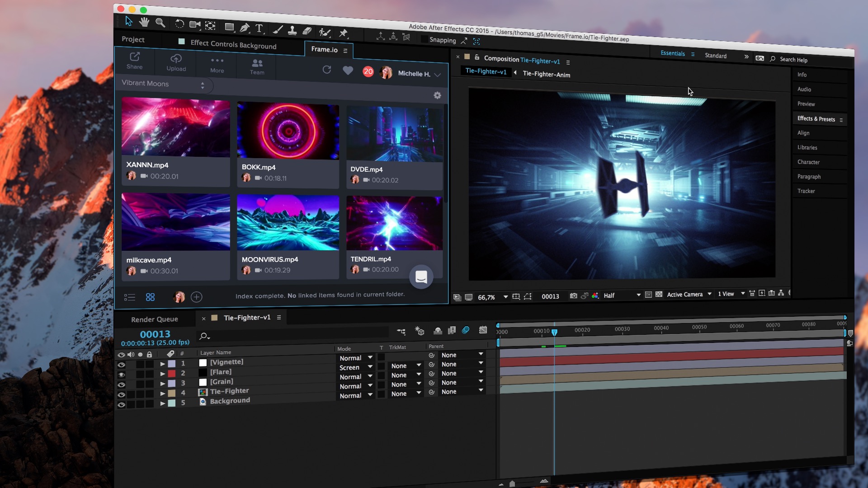Hide the Background layer

click(121, 404)
